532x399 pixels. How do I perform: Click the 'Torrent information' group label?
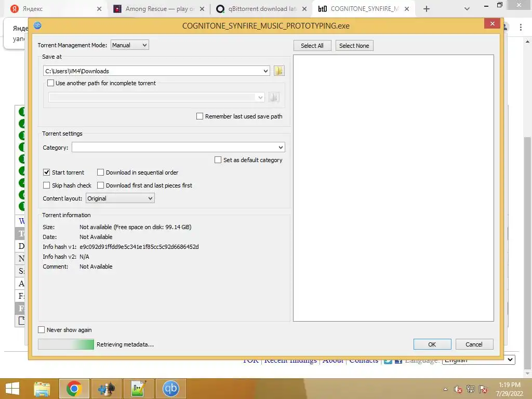(66, 215)
